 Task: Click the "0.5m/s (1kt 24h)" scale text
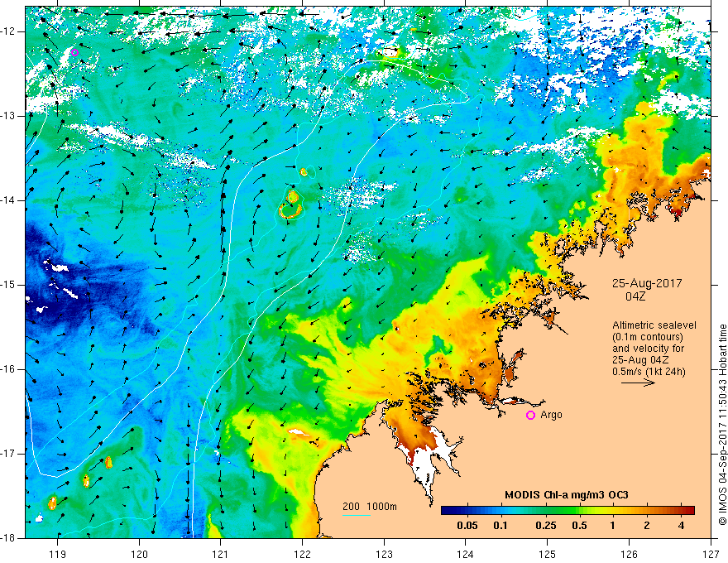tap(649, 371)
